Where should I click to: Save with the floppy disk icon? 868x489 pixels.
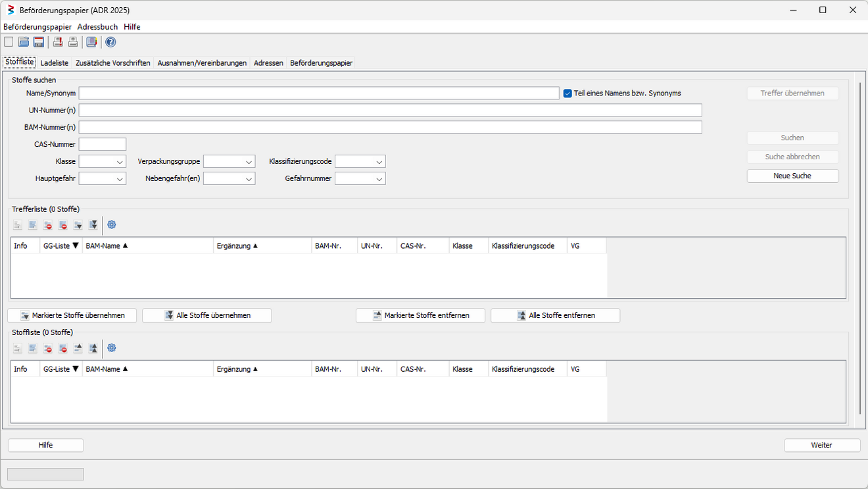39,42
